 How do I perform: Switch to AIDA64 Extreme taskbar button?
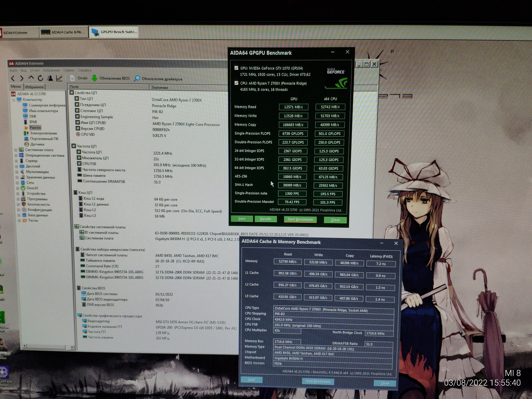(x=19, y=33)
